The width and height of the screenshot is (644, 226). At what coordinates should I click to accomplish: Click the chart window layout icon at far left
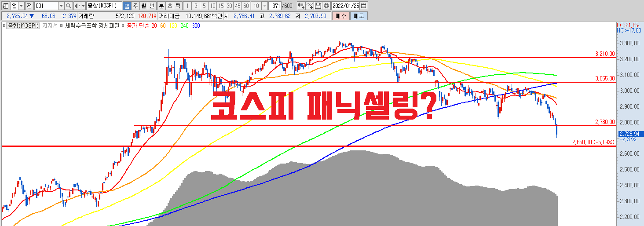[x=6, y=6]
